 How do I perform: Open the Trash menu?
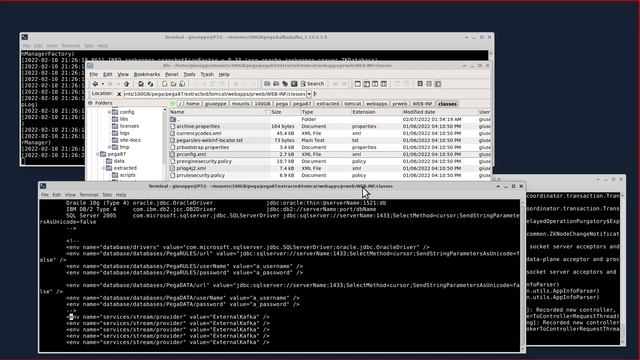click(207, 74)
